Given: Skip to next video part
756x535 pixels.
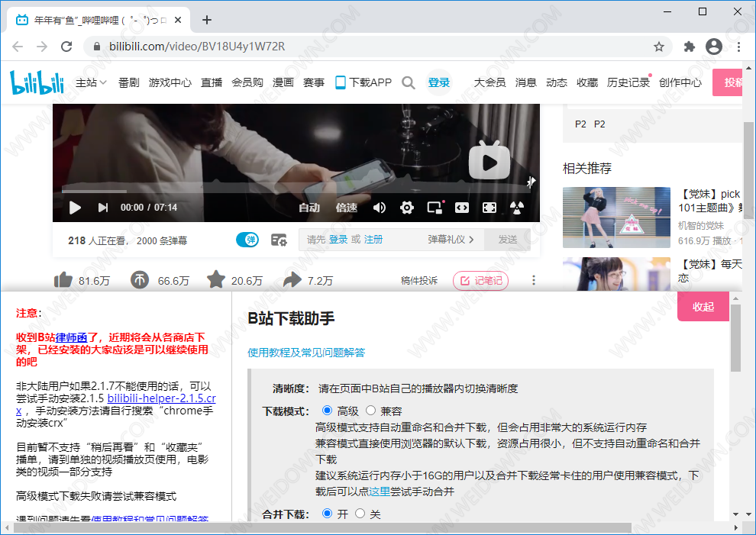Looking at the screenshot, I should (x=102, y=208).
